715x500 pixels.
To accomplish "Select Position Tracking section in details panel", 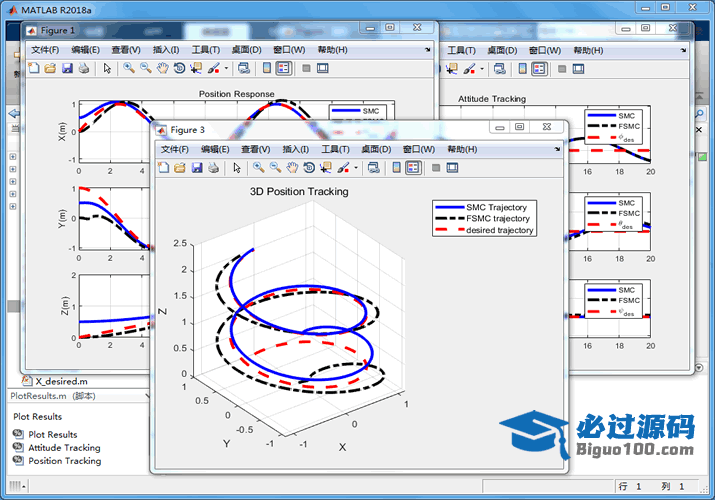I will [57, 461].
